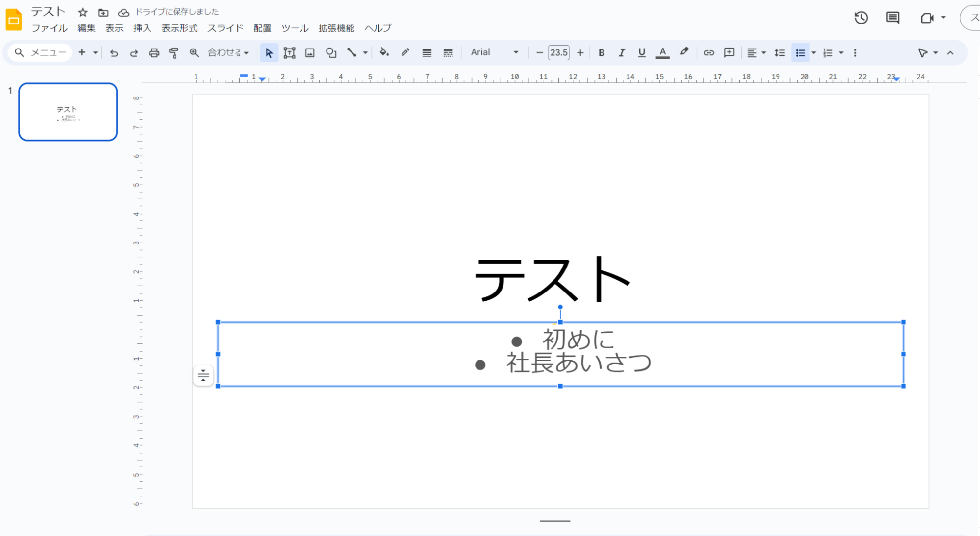Open the 挿入 menu
The image size is (980, 536).
click(142, 28)
